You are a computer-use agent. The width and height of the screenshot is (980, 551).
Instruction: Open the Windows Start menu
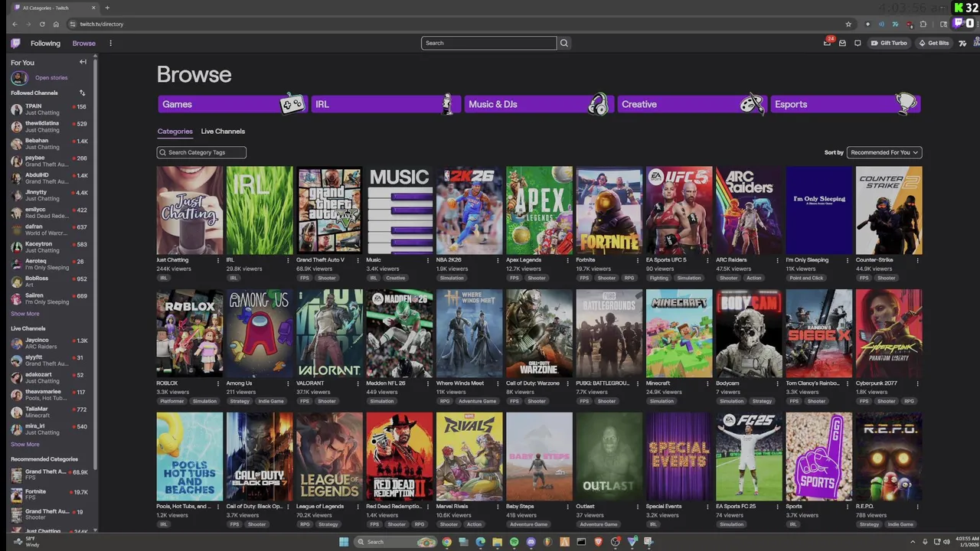point(344,542)
